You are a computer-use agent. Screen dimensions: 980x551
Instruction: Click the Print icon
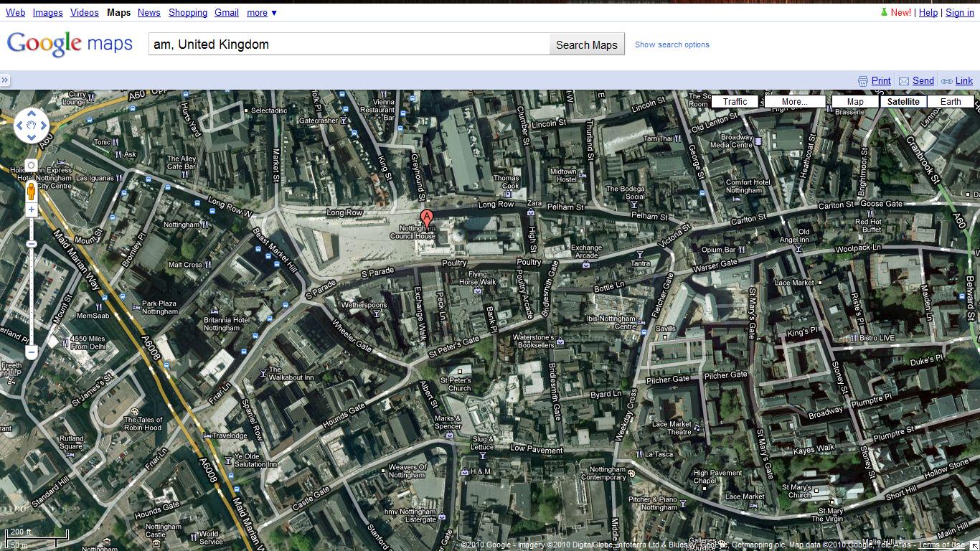pyautogui.click(x=863, y=81)
